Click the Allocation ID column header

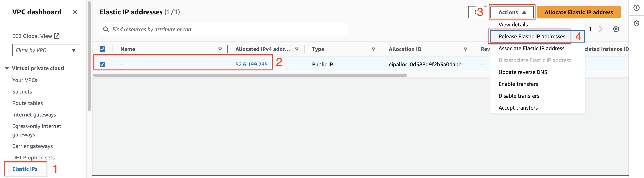click(x=405, y=49)
